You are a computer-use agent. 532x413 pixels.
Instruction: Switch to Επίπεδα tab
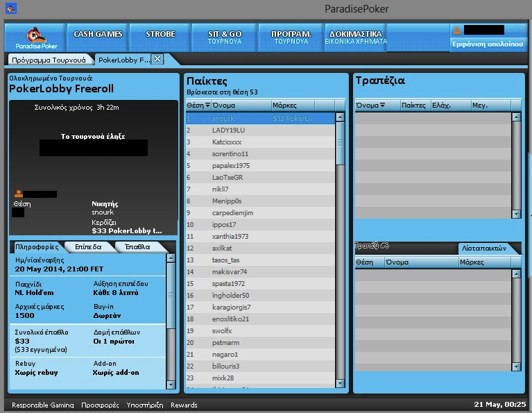(89, 247)
